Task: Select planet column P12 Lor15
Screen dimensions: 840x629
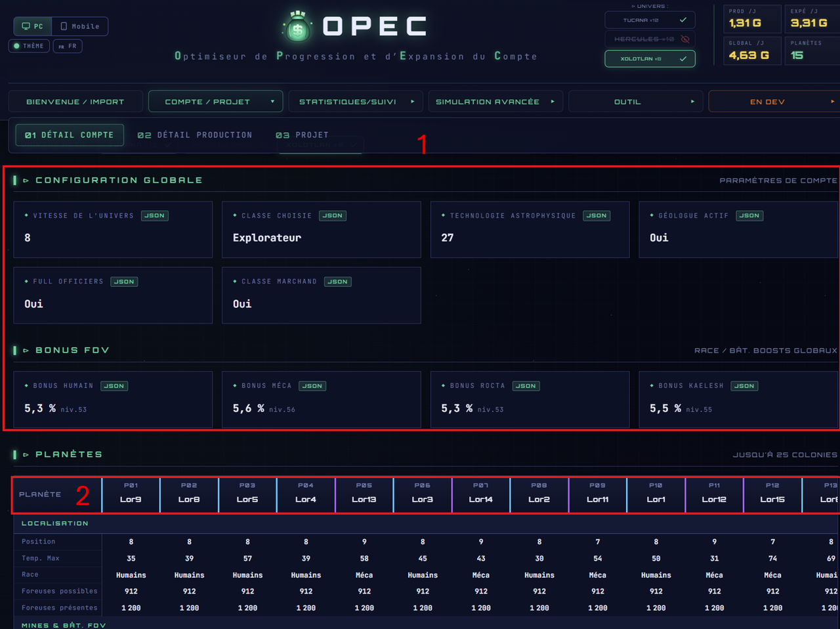Action: 773,495
